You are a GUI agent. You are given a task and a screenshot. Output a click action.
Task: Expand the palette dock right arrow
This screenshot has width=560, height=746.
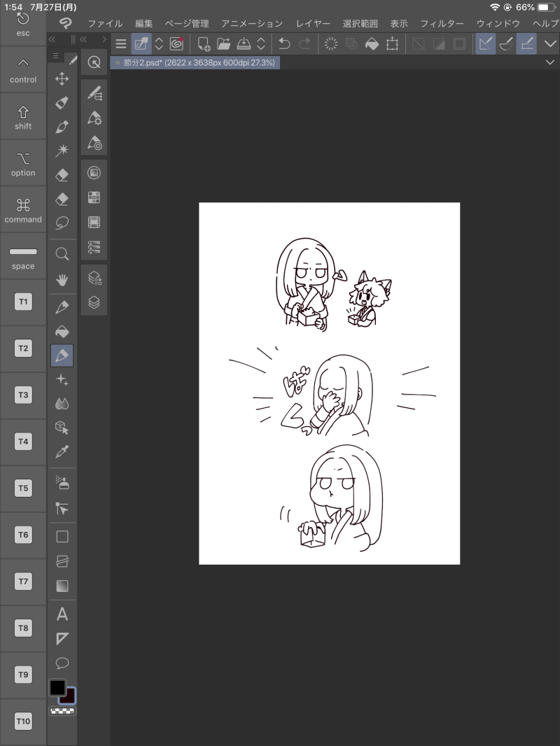pyautogui.click(x=104, y=39)
